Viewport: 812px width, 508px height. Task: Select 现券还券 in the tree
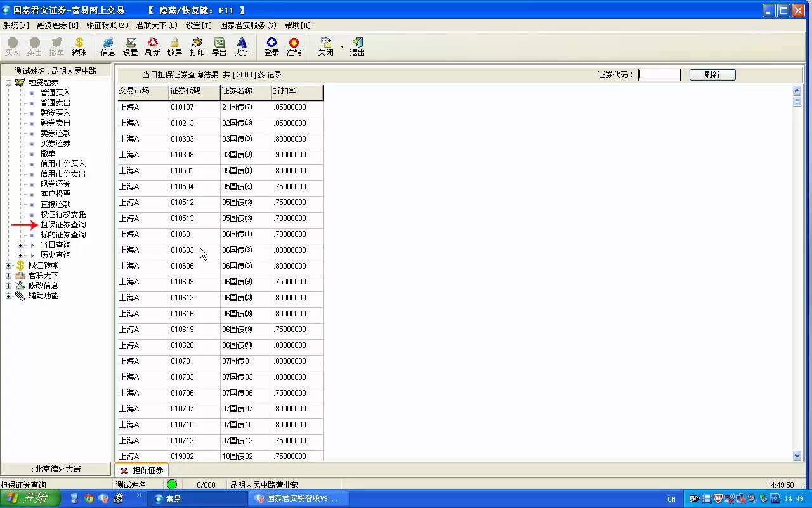coord(55,184)
